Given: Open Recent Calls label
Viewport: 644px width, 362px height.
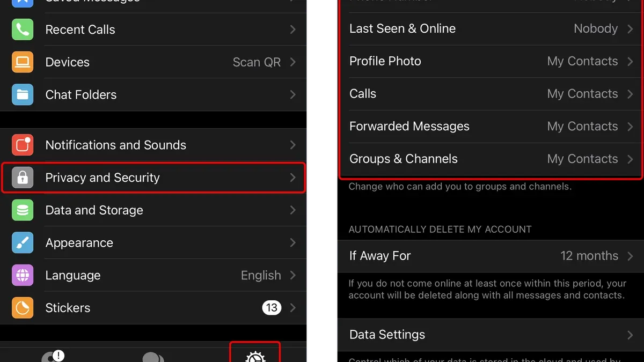Looking at the screenshot, I should coord(80,29).
